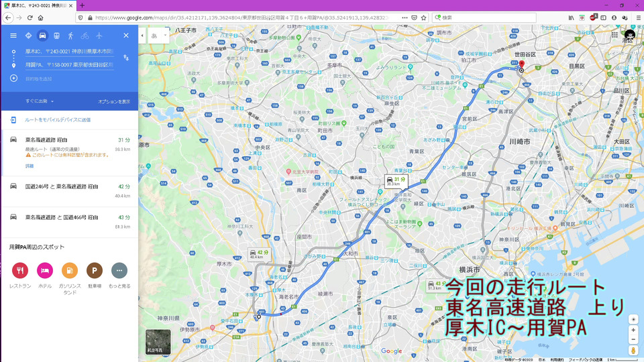
Task: Open the page actions ellipsis menu
Action: 405,17
